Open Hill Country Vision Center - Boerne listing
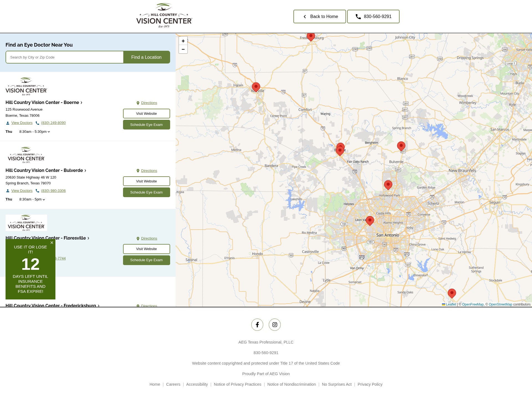 click(44, 103)
